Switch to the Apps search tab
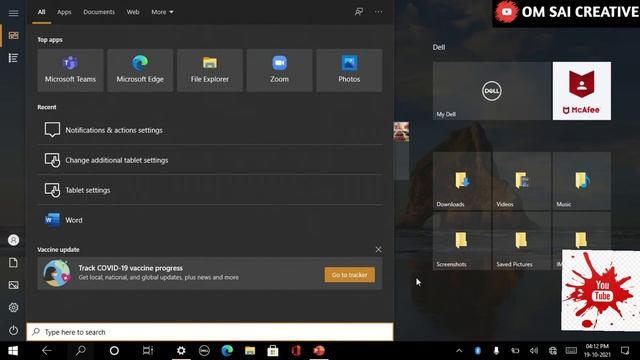640x360 pixels. click(x=64, y=12)
